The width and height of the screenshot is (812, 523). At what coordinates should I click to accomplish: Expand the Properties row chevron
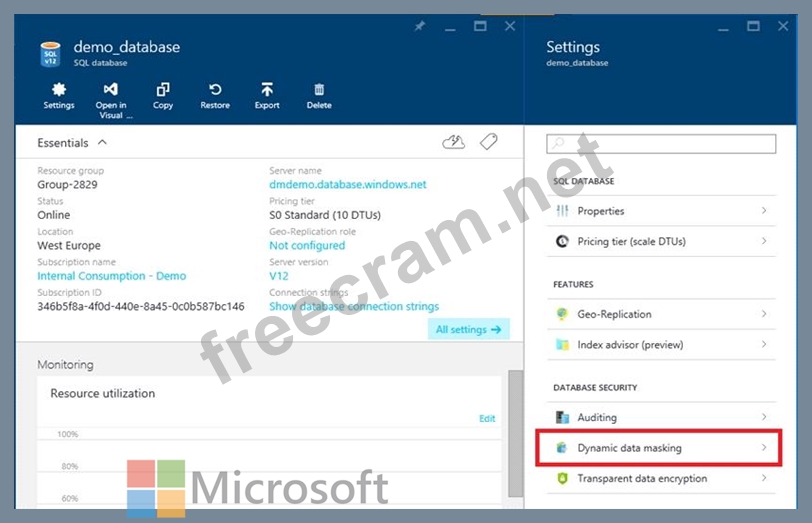point(764,210)
